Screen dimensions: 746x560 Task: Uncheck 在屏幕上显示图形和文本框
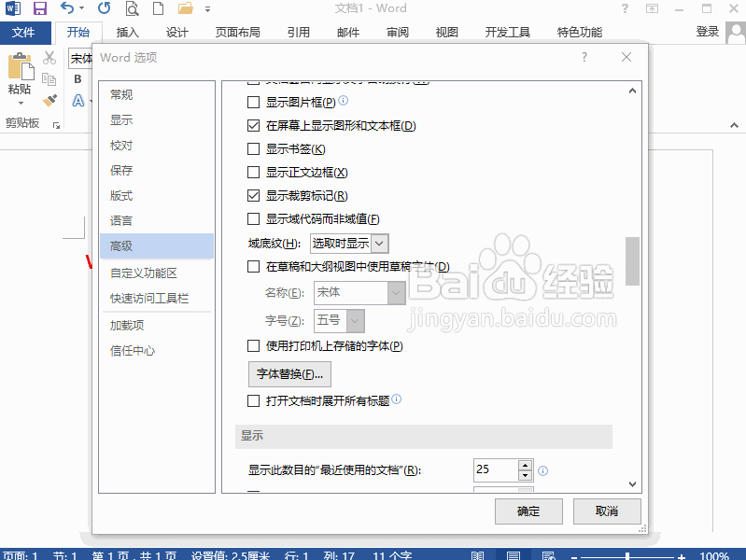(x=254, y=126)
